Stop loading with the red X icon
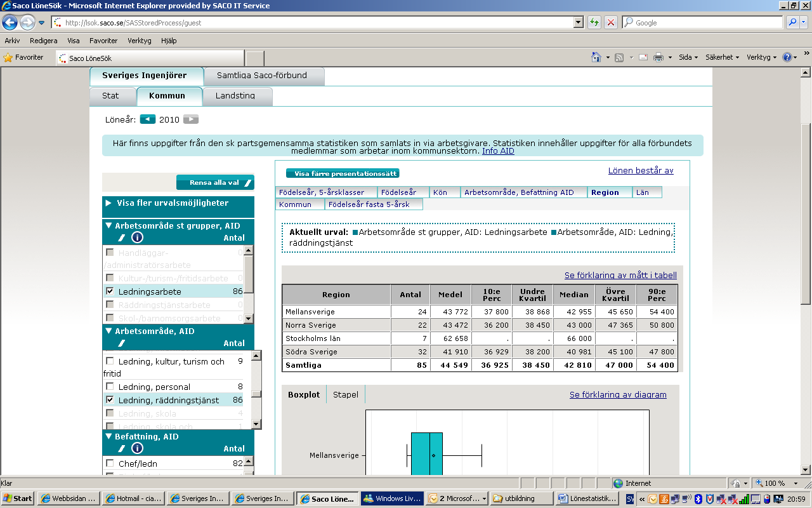 click(x=611, y=22)
